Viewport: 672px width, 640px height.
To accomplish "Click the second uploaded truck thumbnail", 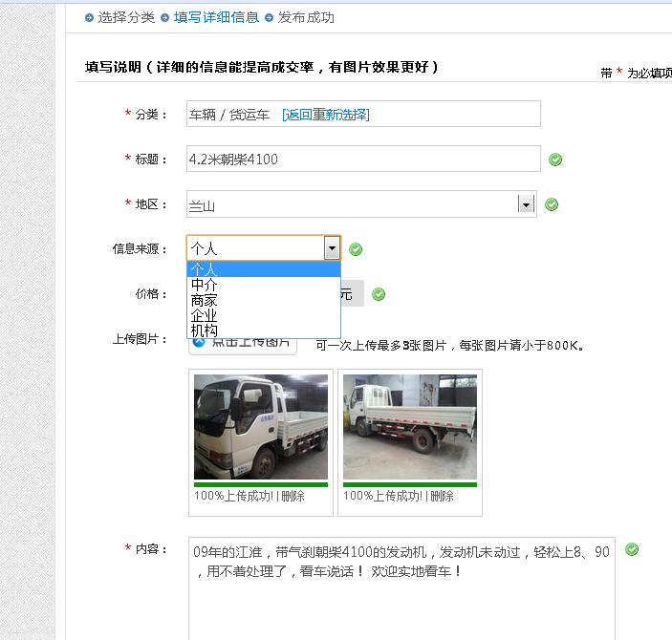I will point(410,426).
